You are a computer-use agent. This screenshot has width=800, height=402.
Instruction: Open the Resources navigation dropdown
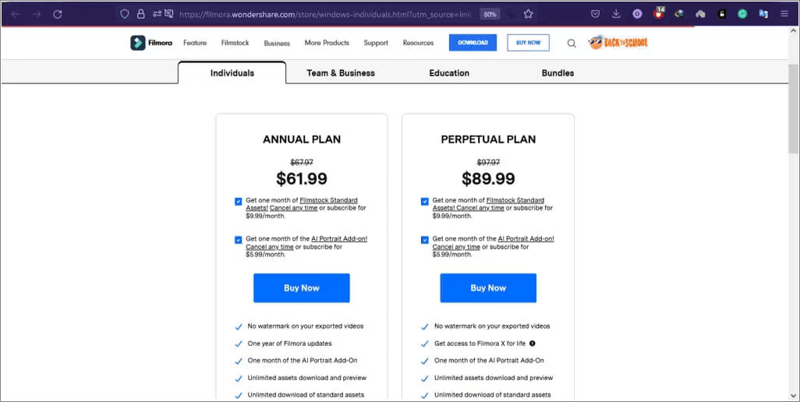click(x=418, y=43)
